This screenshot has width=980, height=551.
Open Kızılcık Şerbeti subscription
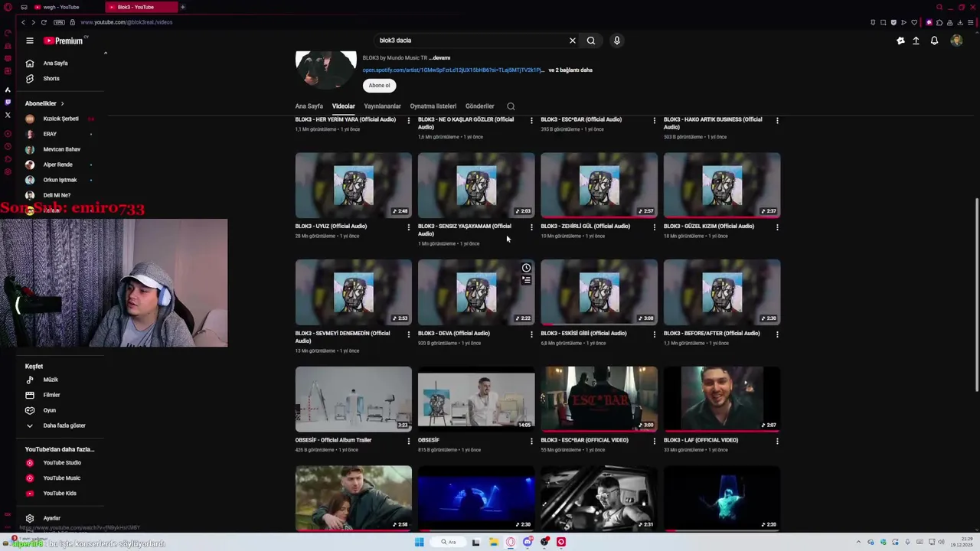click(x=60, y=119)
